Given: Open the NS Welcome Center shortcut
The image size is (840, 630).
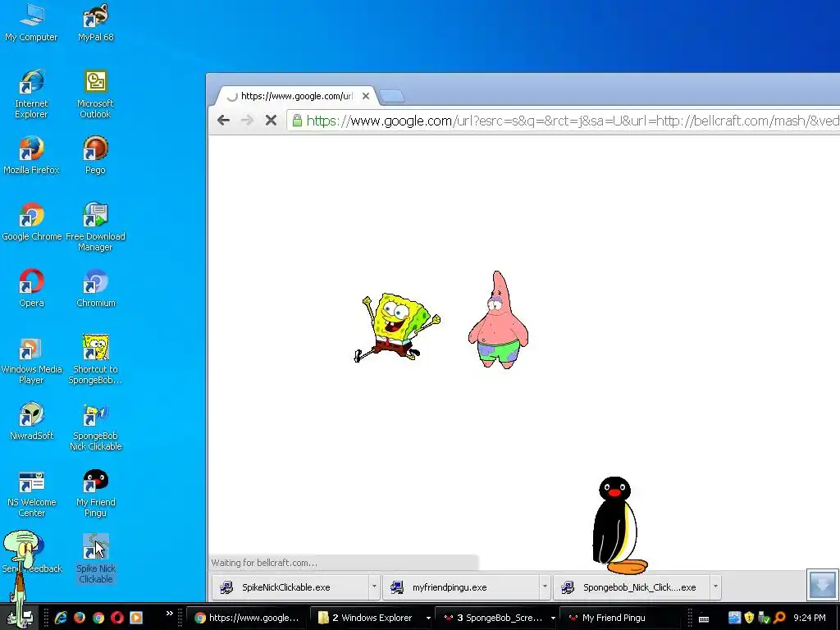Looking at the screenshot, I should [31, 493].
